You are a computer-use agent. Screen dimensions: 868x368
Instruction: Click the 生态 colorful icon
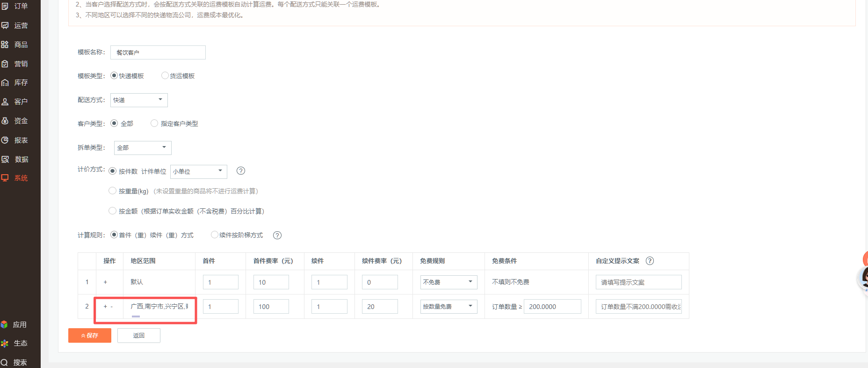click(4, 343)
